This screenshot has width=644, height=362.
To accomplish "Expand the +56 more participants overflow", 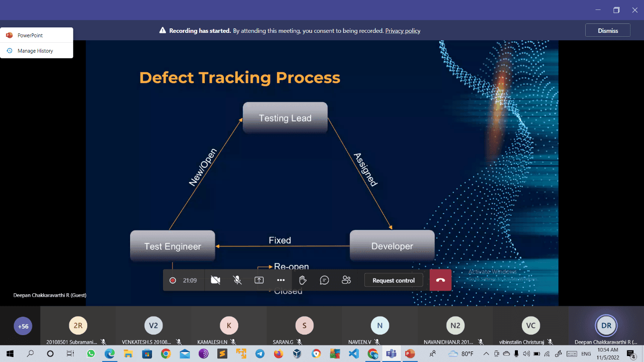I will [x=23, y=326].
